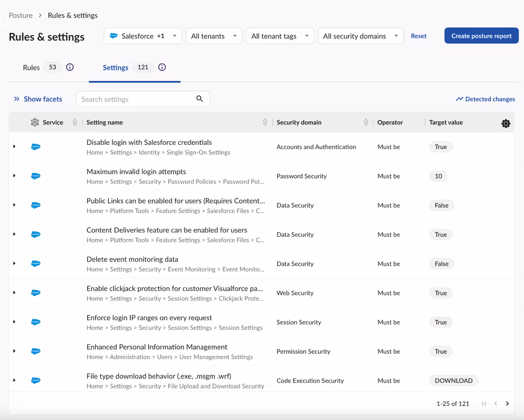
Task: Click the search magnifier icon
Action: coord(200,99)
